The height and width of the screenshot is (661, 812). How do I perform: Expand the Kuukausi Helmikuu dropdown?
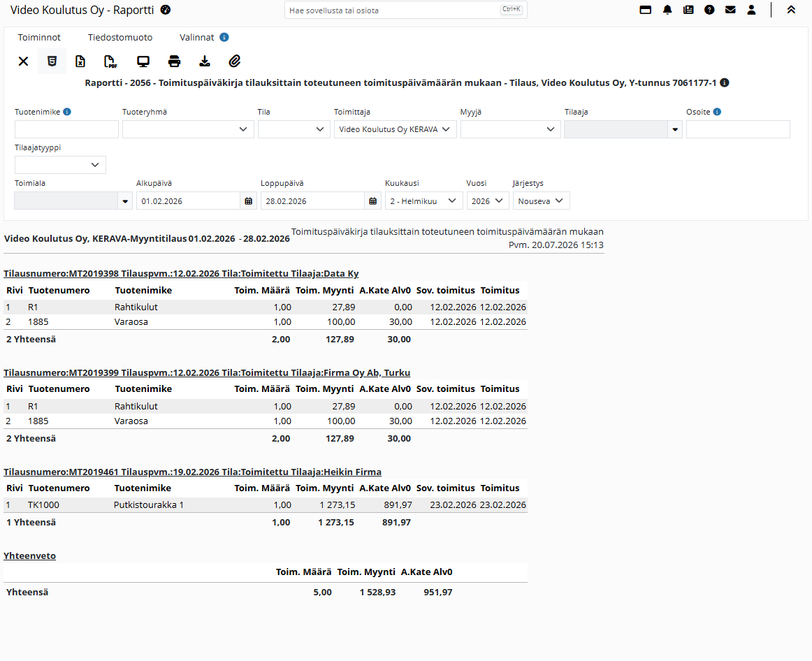pos(423,201)
